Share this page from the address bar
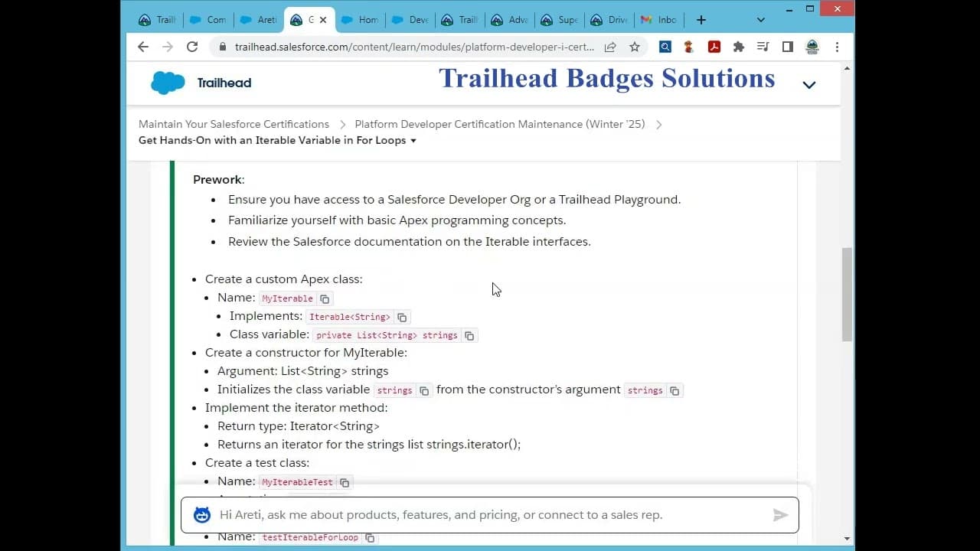The width and height of the screenshot is (980, 551). pyautogui.click(x=610, y=47)
